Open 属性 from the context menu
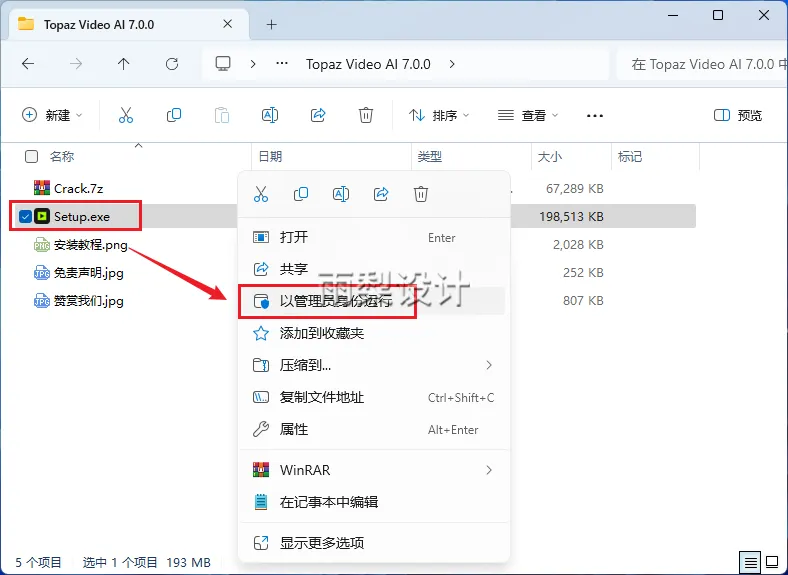Viewport: 788px width, 575px height. [x=373, y=430]
